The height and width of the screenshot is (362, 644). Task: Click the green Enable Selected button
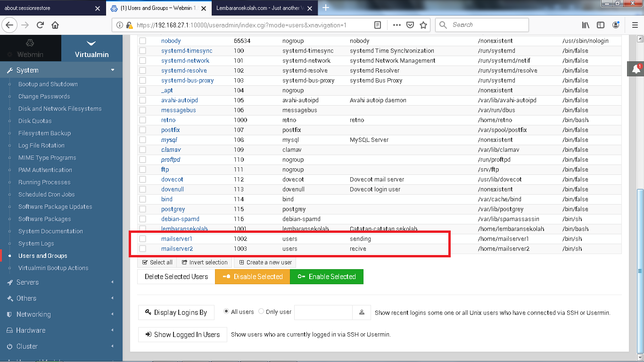pyautogui.click(x=327, y=277)
